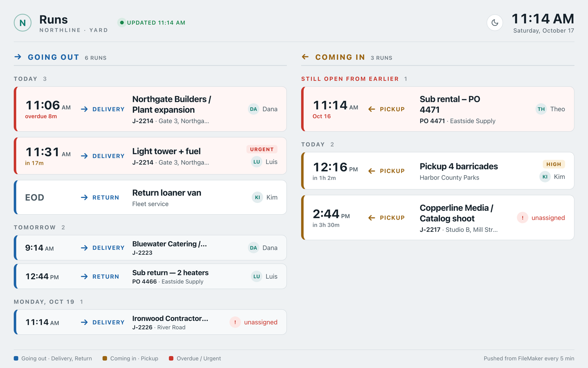Click the 'in 3h 30m' countdown text

click(326, 225)
